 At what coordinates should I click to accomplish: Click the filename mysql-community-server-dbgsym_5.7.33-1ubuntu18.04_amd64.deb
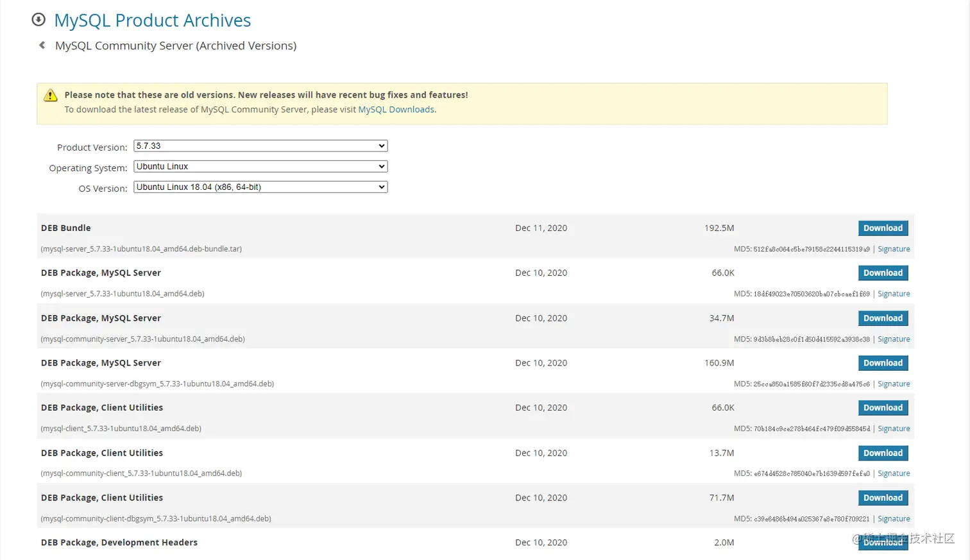coord(157,384)
